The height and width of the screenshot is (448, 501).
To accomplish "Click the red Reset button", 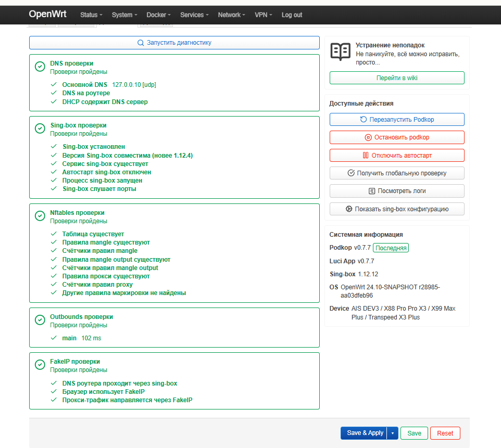I will point(445,433).
